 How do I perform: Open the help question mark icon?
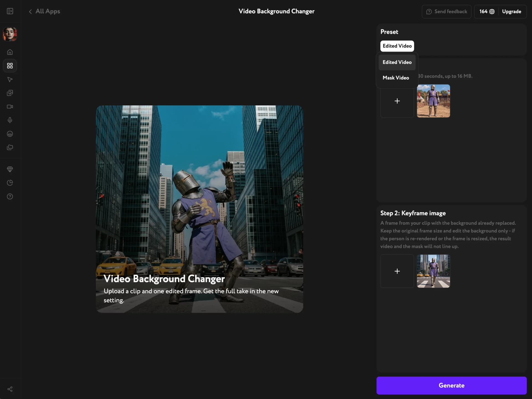(x=10, y=197)
